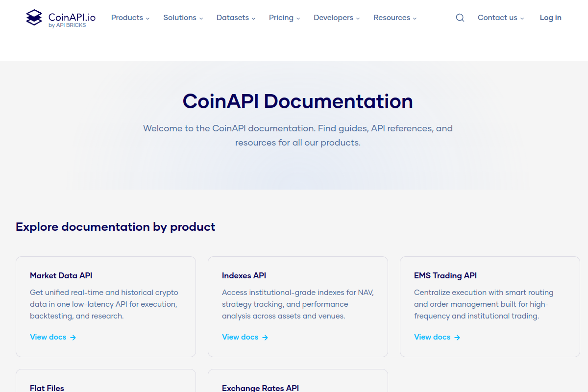Click arrow icon beside EMS Trading View docs
Screen dimensions: 588x392
[x=457, y=337]
